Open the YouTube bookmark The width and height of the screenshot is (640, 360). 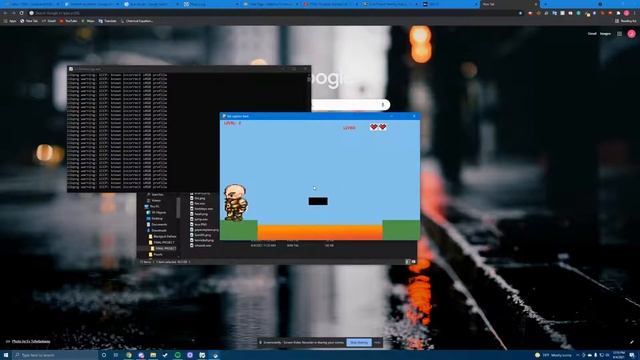(x=68, y=21)
